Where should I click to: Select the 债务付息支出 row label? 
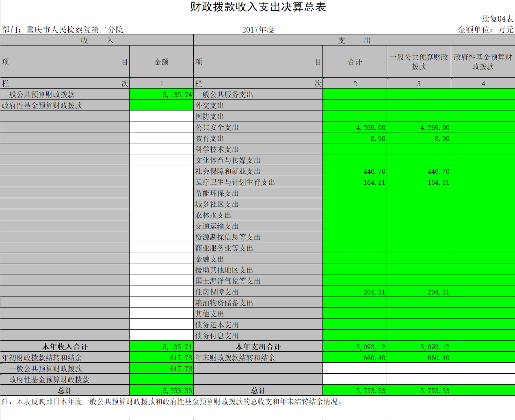pos(217,336)
